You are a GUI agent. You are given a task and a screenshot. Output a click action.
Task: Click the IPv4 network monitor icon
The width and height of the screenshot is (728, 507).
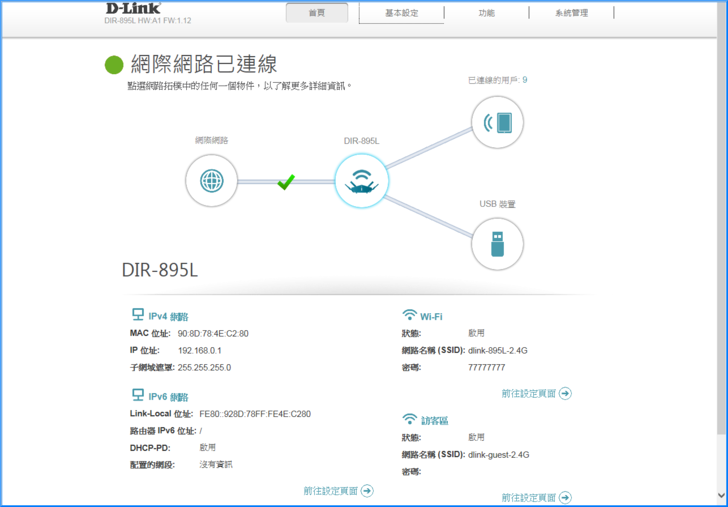click(138, 315)
